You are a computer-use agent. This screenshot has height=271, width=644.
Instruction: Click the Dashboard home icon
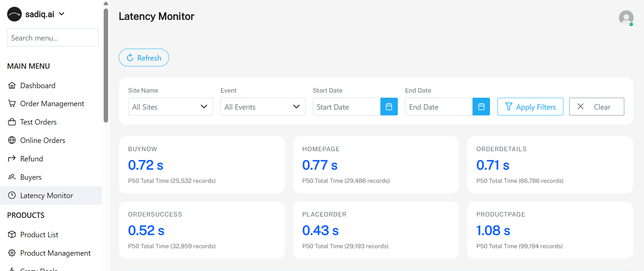click(x=12, y=85)
